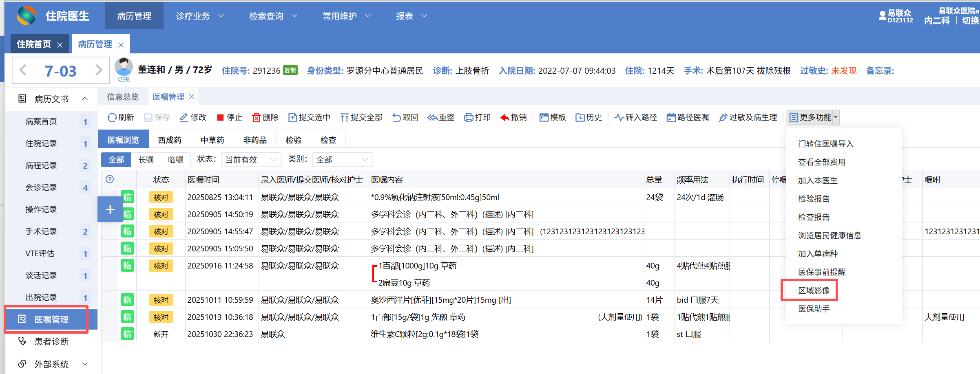Viewport: 980px width, 374px height.
Task: Click the blue plus add button
Action: pyautogui.click(x=110, y=209)
